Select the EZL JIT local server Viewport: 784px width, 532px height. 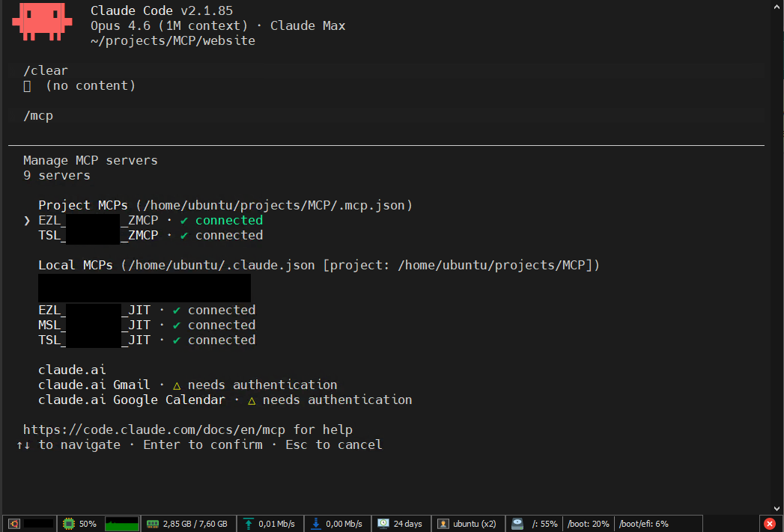(x=147, y=311)
